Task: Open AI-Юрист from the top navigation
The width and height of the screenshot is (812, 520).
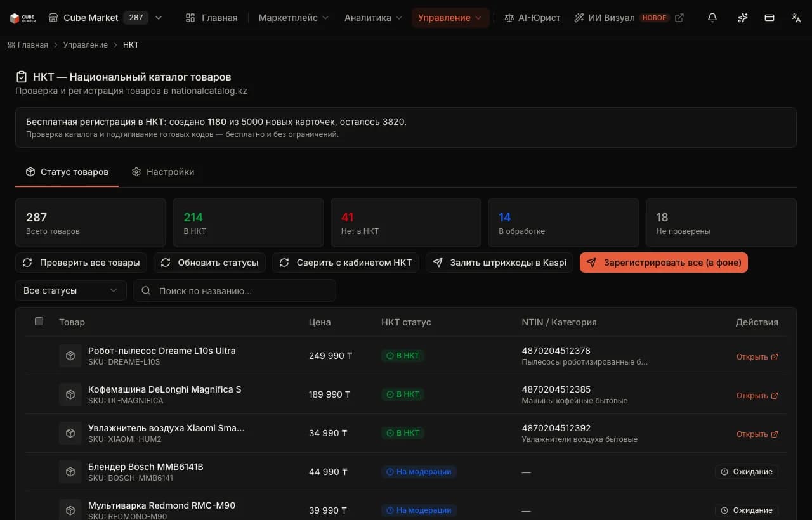Action: (532, 18)
